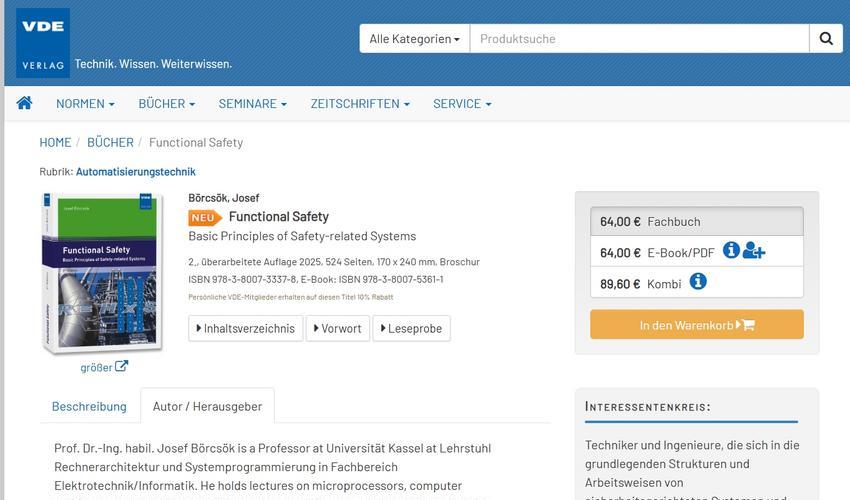This screenshot has height=500, width=850.
Task: Click In den Warenkorb button
Action: [x=697, y=325]
